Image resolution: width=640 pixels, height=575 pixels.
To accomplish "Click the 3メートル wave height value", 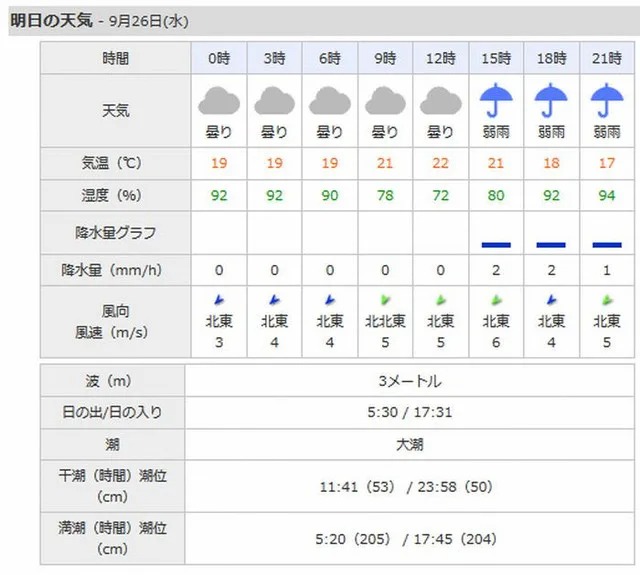I will 409,381.
